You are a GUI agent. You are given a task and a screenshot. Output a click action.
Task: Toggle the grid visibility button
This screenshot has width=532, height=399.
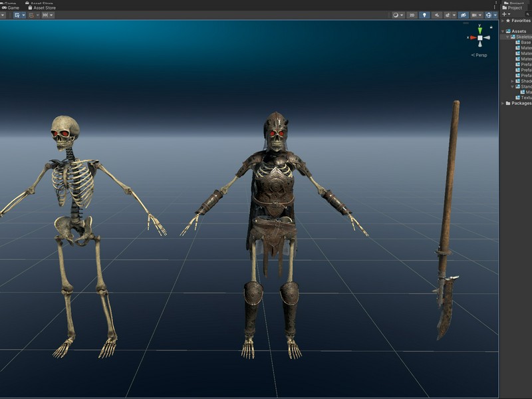click(x=17, y=15)
